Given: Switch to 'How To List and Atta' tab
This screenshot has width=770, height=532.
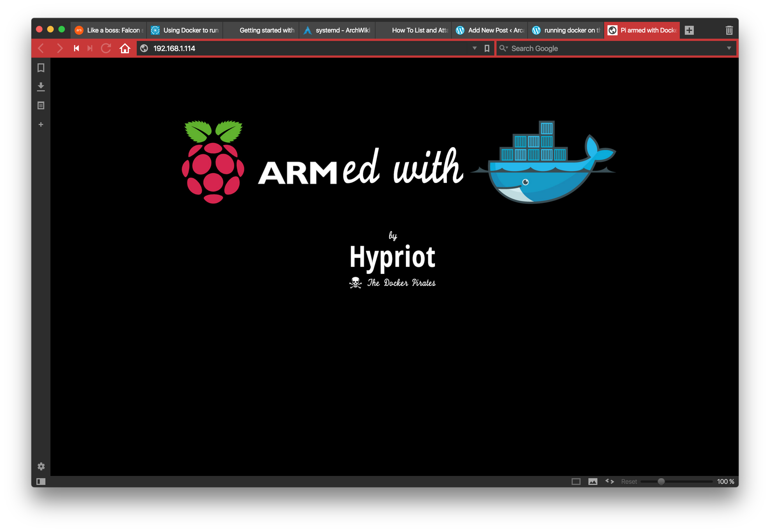Looking at the screenshot, I should (x=413, y=30).
